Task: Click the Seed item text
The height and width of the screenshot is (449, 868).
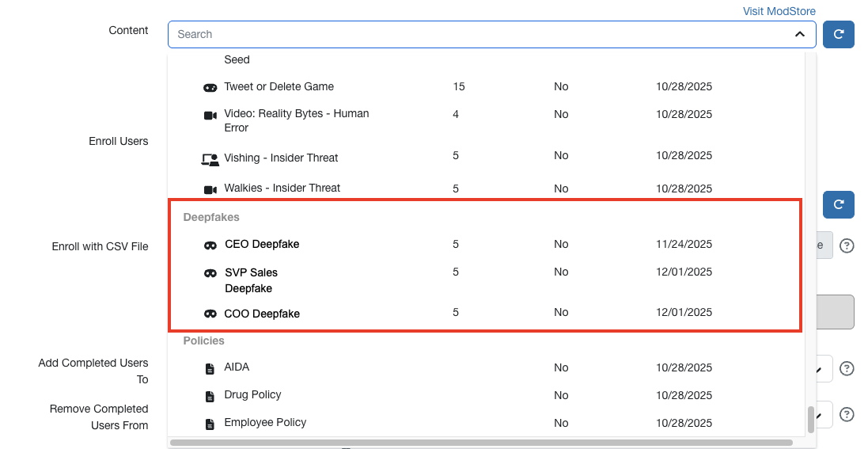Action: (x=237, y=60)
